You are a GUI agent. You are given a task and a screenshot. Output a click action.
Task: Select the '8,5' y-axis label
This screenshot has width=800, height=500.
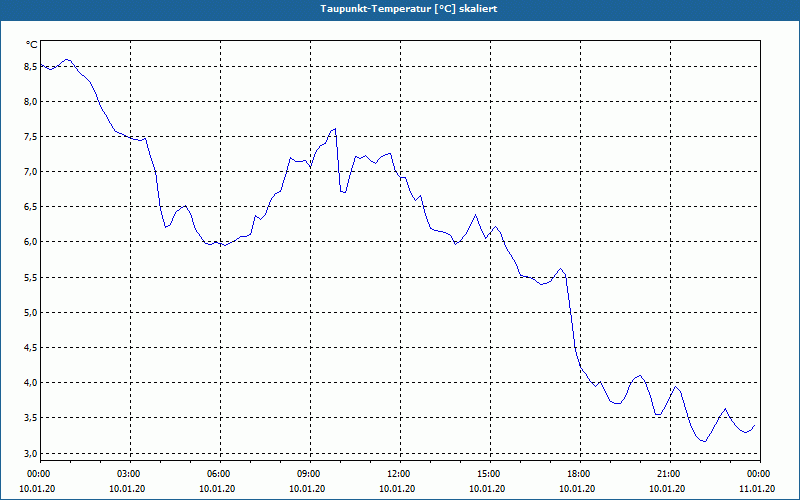coord(31,66)
